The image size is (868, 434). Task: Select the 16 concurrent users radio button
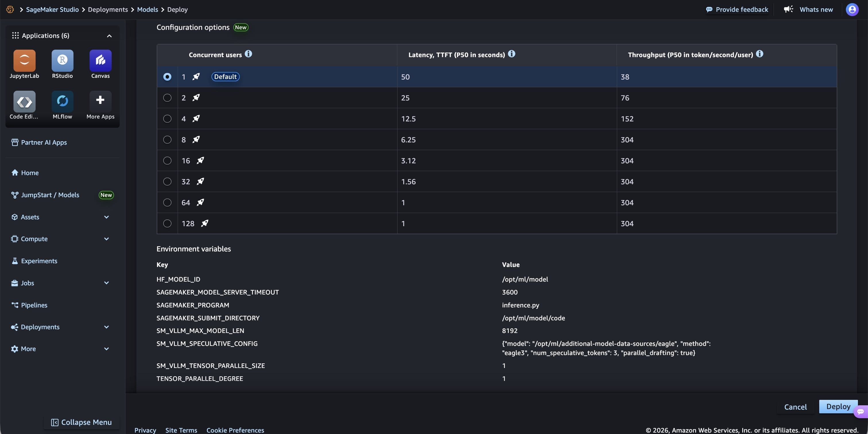(x=167, y=160)
